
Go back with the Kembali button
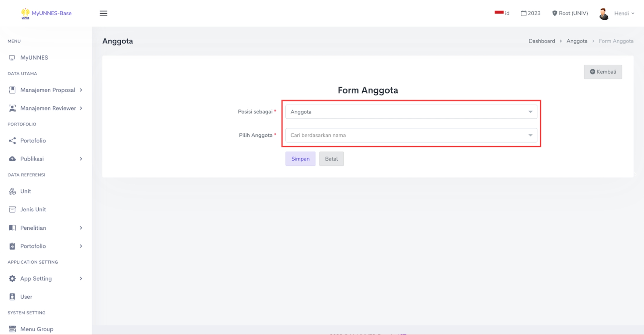(603, 72)
